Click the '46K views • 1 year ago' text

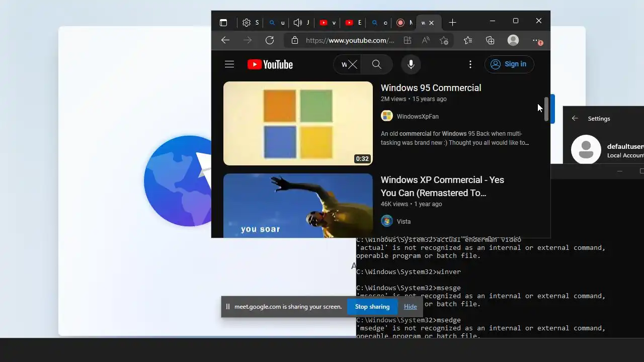click(x=412, y=204)
